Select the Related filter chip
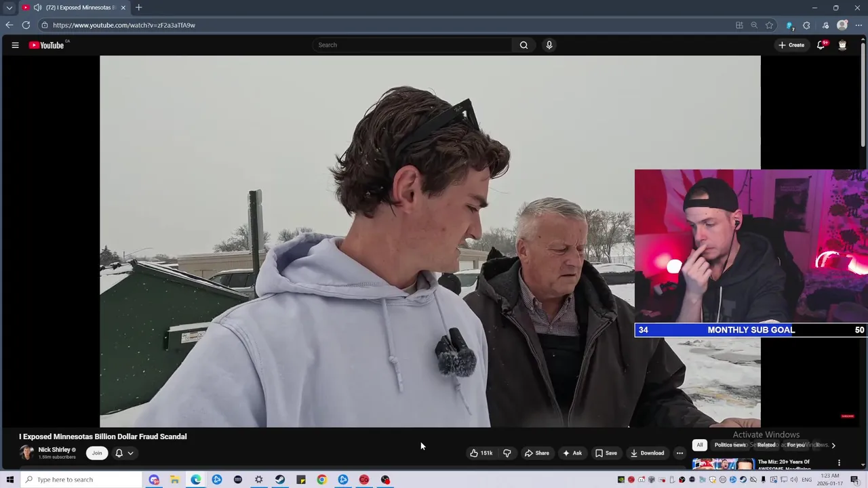 [766, 445]
